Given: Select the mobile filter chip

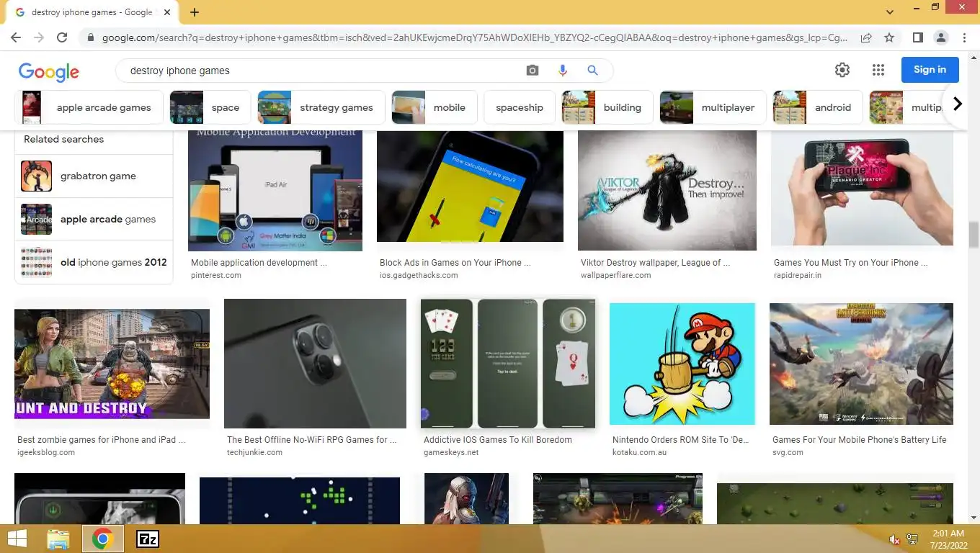Looking at the screenshot, I should (434, 107).
